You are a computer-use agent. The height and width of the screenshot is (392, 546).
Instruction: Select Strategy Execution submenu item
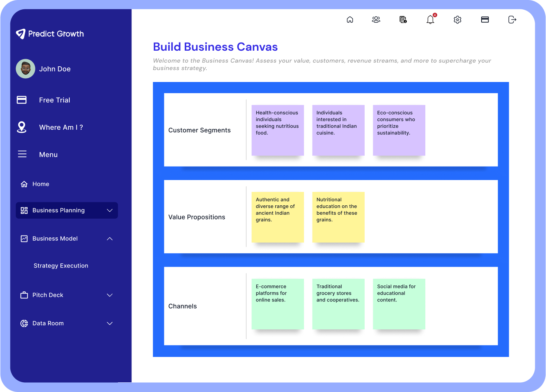pyautogui.click(x=61, y=266)
